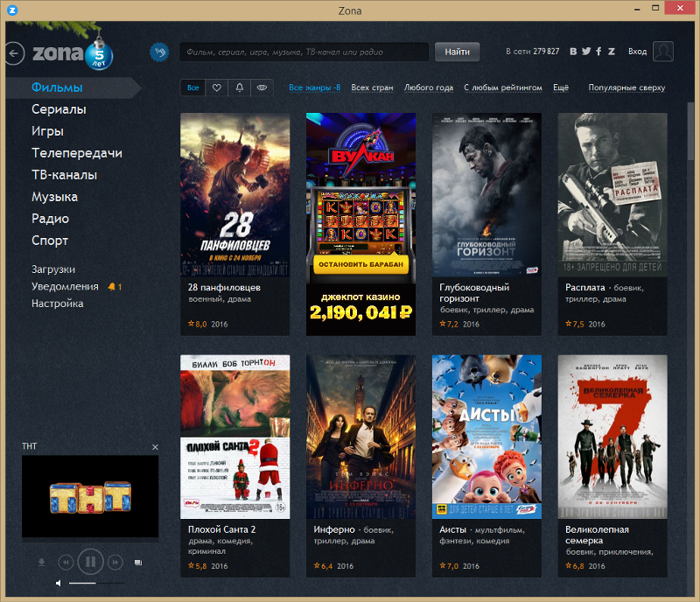Adjust the player volume slider
The height and width of the screenshot is (602, 700).
[x=97, y=584]
